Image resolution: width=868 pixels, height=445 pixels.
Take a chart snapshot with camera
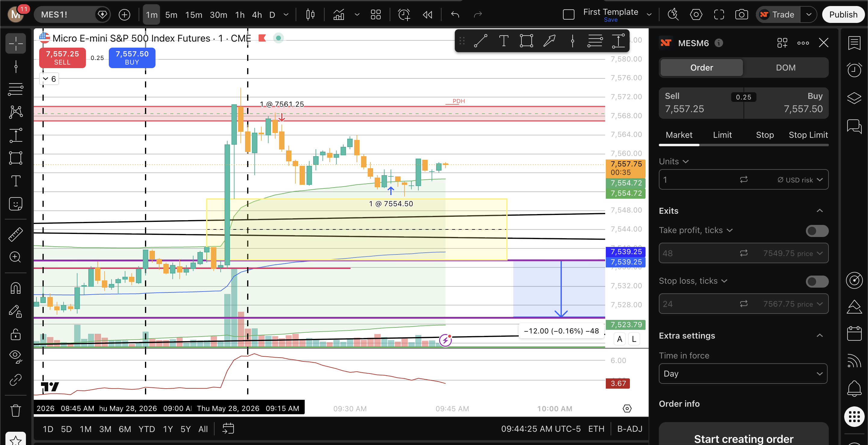coord(741,14)
